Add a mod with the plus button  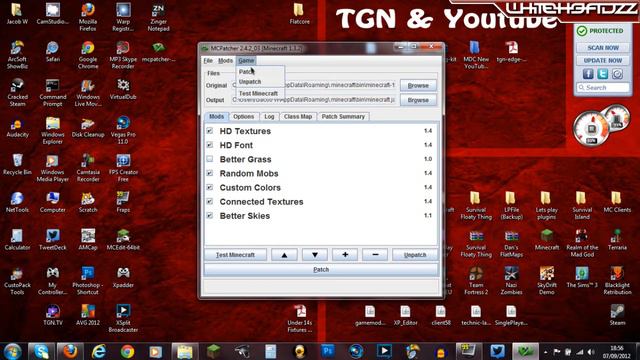[x=345, y=255]
